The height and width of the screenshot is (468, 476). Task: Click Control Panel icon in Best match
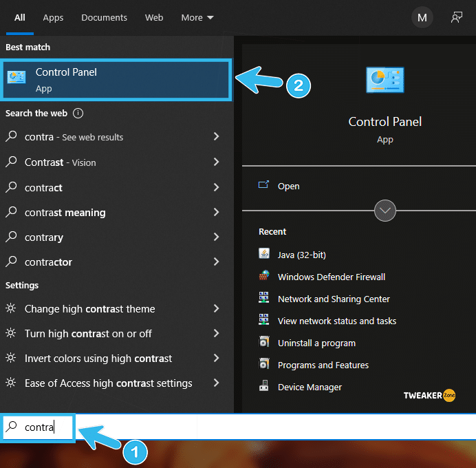pos(17,77)
